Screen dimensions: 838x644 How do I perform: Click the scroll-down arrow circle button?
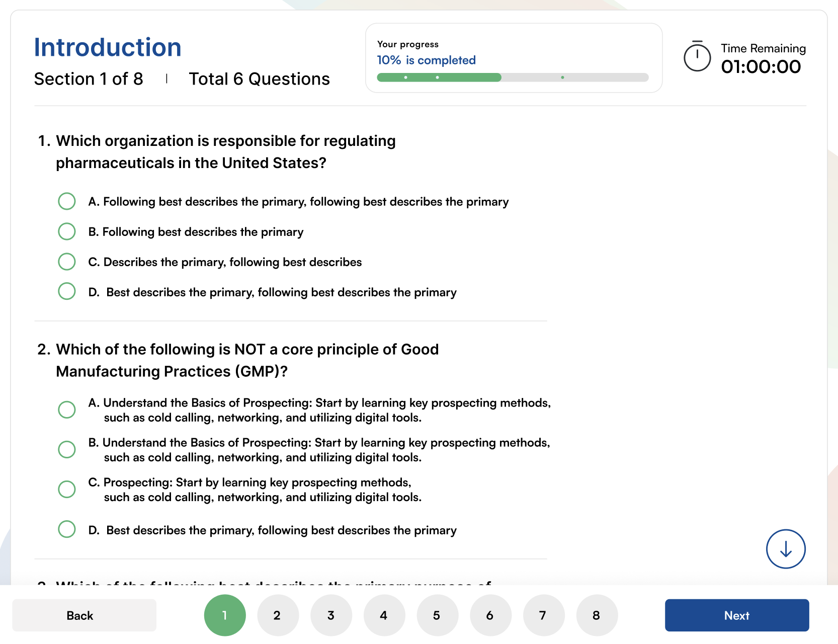pos(785,549)
